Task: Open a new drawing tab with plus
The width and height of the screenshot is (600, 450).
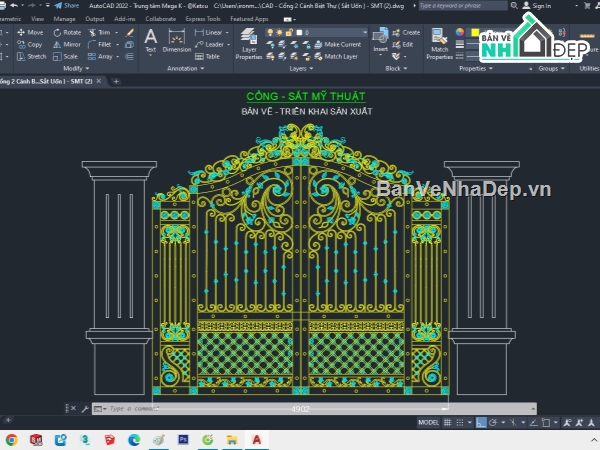Action: [116, 81]
